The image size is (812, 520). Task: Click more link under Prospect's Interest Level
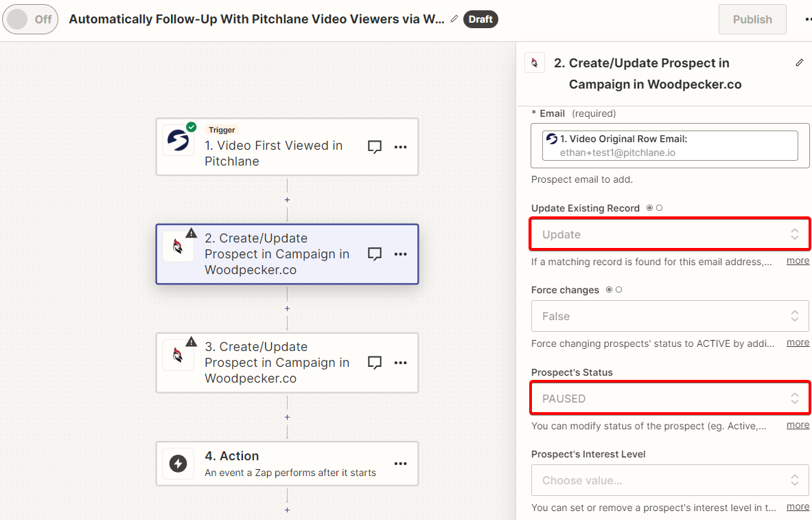pyautogui.click(x=798, y=507)
